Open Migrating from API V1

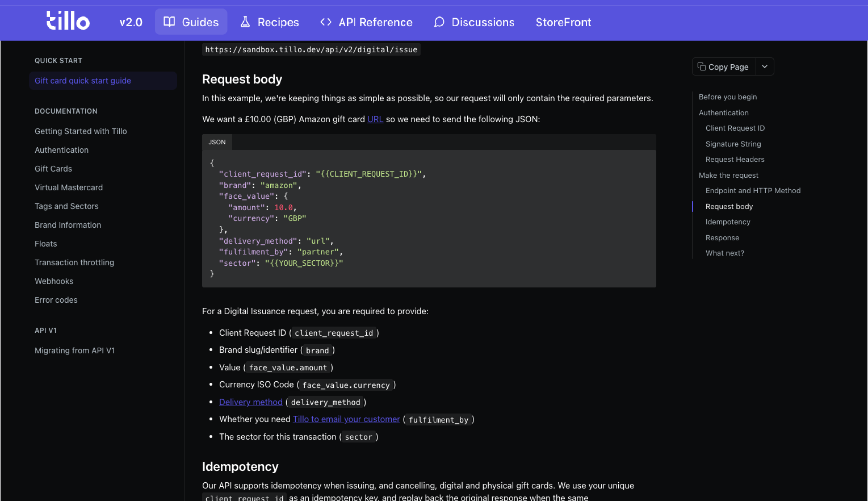click(x=74, y=350)
